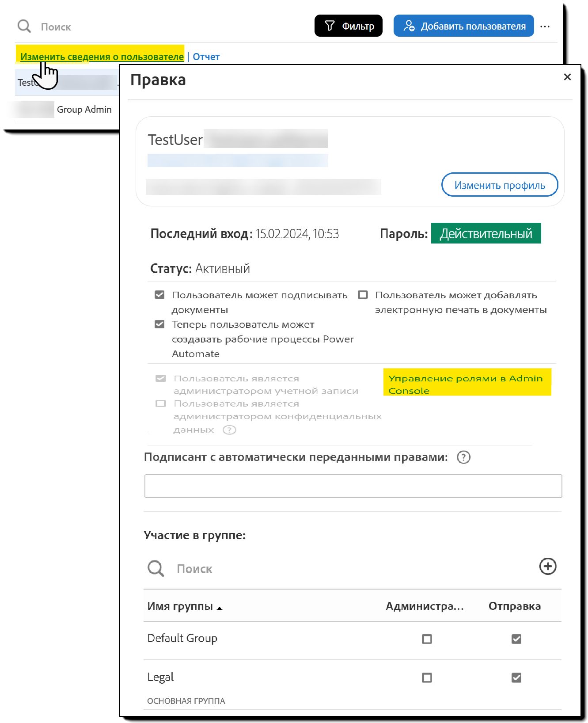
Task: Toggle администратором конфиденциальных данных checkbox
Action: click(x=161, y=403)
